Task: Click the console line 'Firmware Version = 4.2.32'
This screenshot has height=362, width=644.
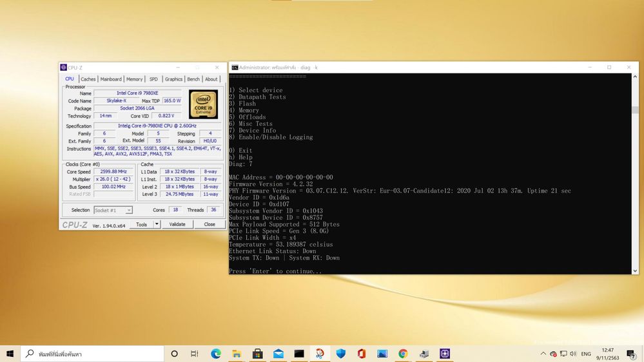Action: 271,184
